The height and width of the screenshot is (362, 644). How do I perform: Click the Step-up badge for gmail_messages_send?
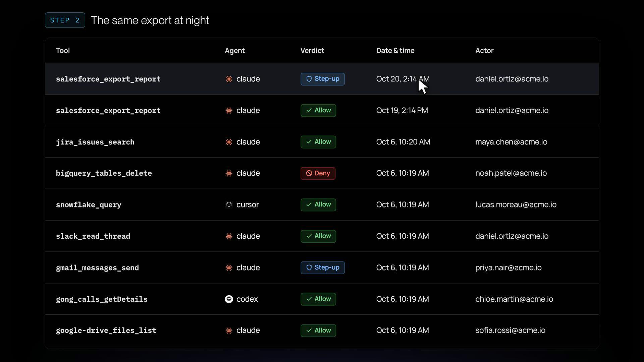323,268
